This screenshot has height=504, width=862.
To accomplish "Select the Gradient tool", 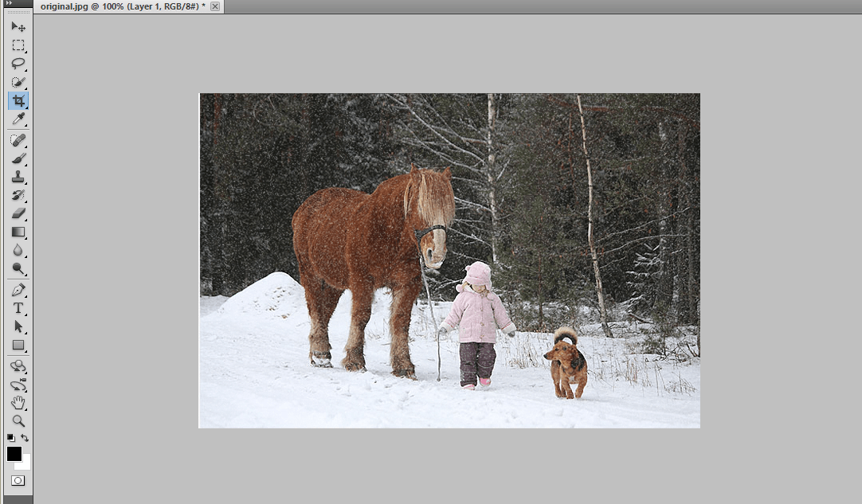I will click(18, 232).
